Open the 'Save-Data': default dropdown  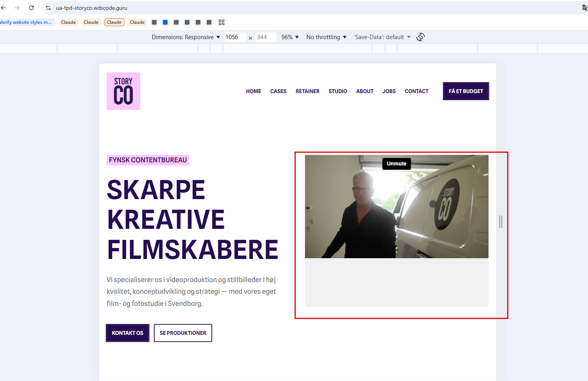pyautogui.click(x=382, y=37)
